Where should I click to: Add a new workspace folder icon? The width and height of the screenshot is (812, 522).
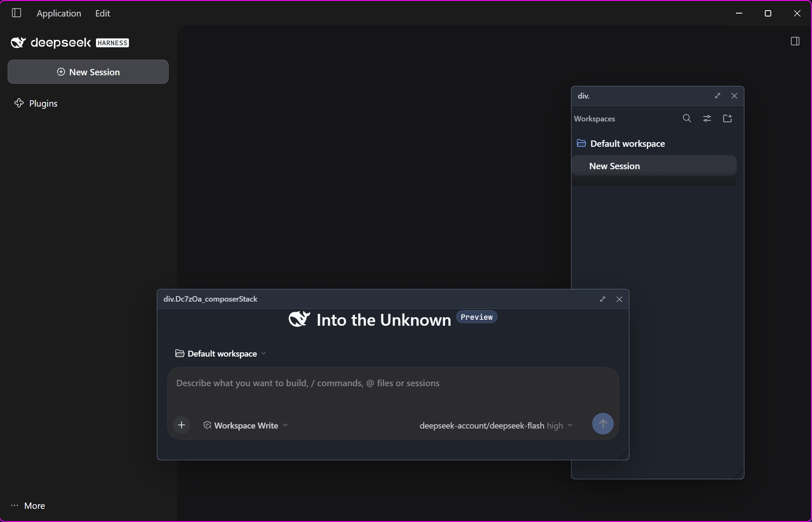(727, 118)
